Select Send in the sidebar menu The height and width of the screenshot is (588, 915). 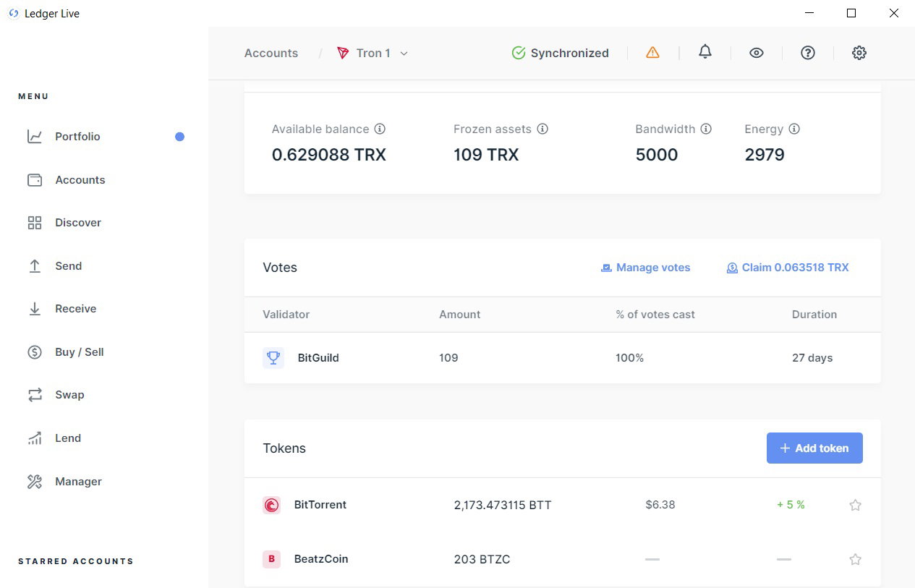pos(69,266)
